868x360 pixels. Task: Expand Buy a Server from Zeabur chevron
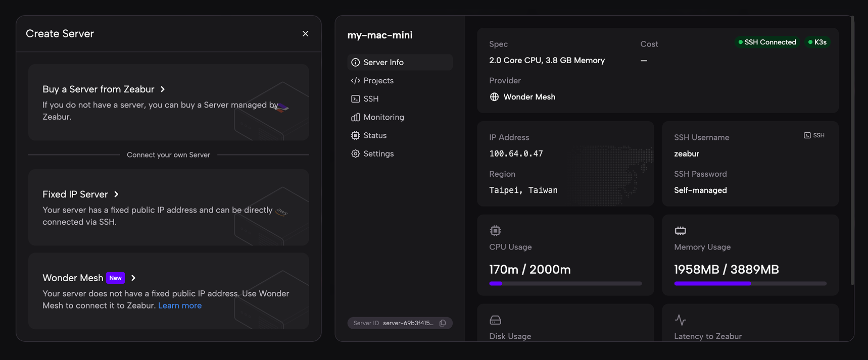[x=163, y=89]
